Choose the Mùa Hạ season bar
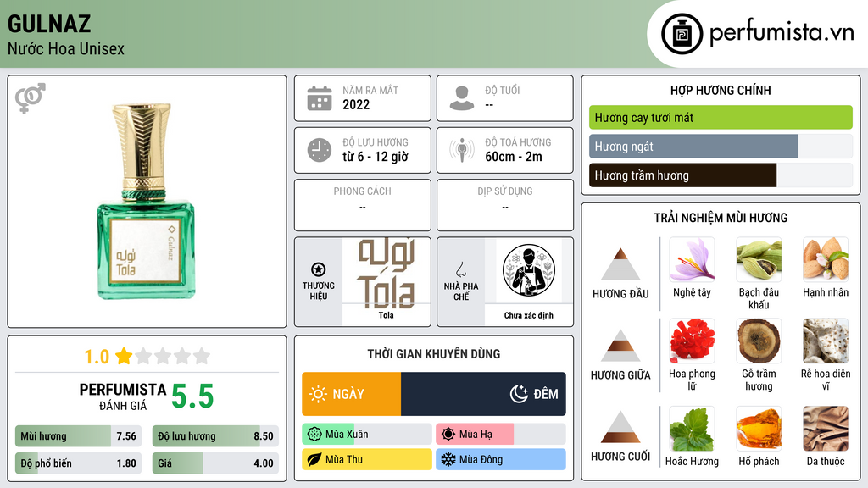Screen dimensions: 868x488 point(501,435)
